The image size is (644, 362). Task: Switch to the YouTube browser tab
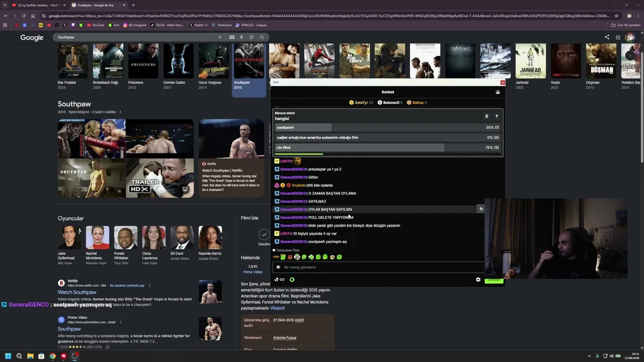[x=38, y=5]
